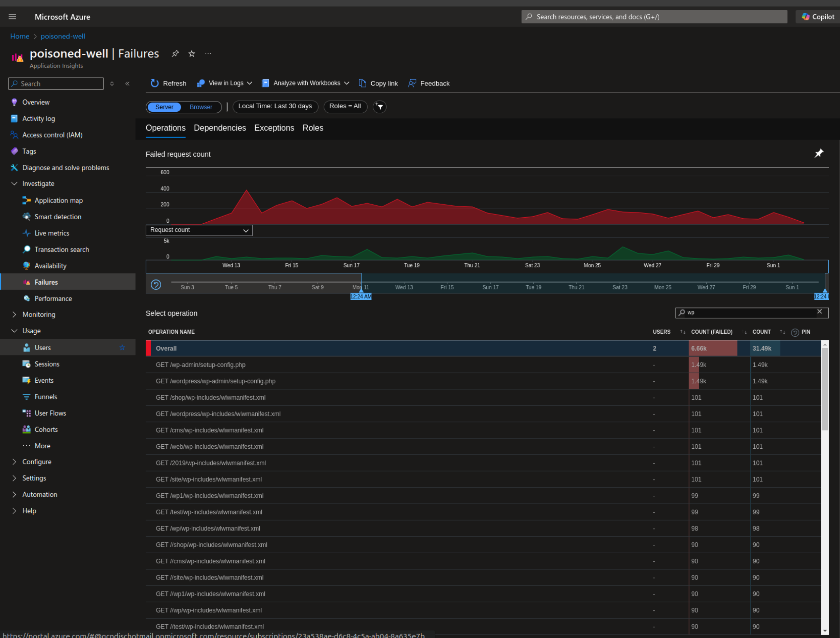The width and height of the screenshot is (840, 638).
Task: Open User Flows under Usage
Action: tap(50, 413)
